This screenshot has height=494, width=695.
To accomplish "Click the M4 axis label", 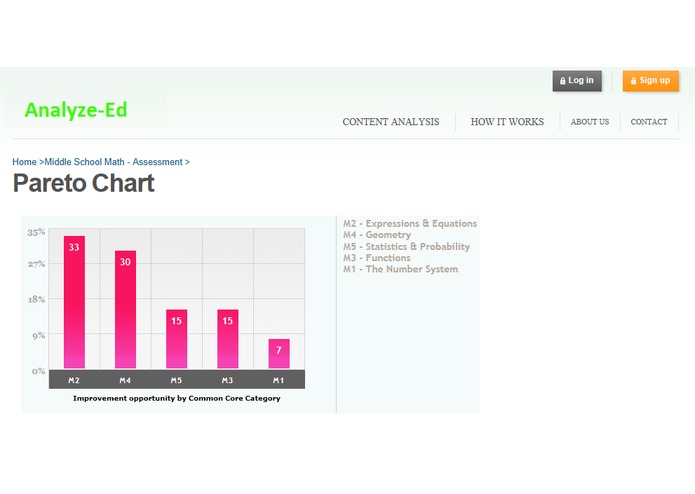I will point(125,380).
